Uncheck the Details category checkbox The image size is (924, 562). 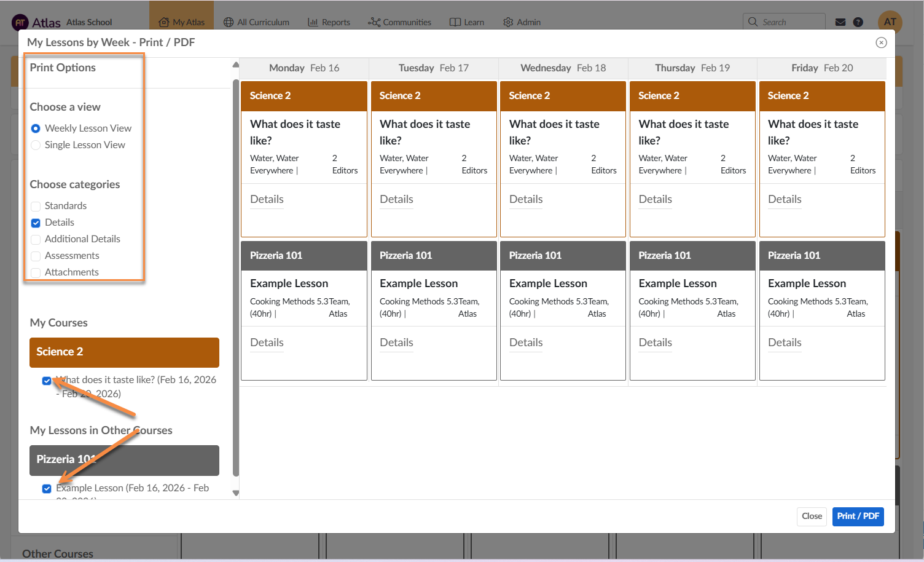[x=36, y=223]
